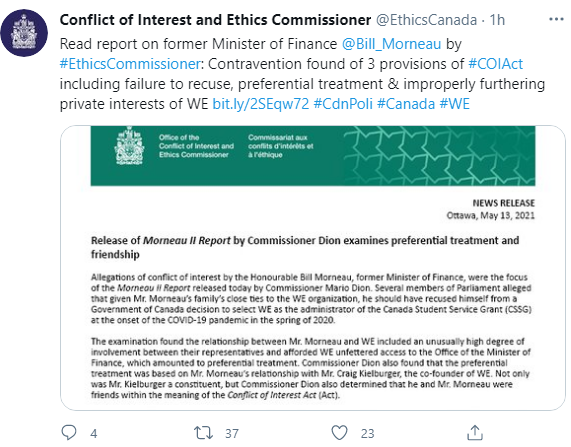Retweet this post via the arrows icon
The image size is (571, 447).
click(x=203, y=433)
